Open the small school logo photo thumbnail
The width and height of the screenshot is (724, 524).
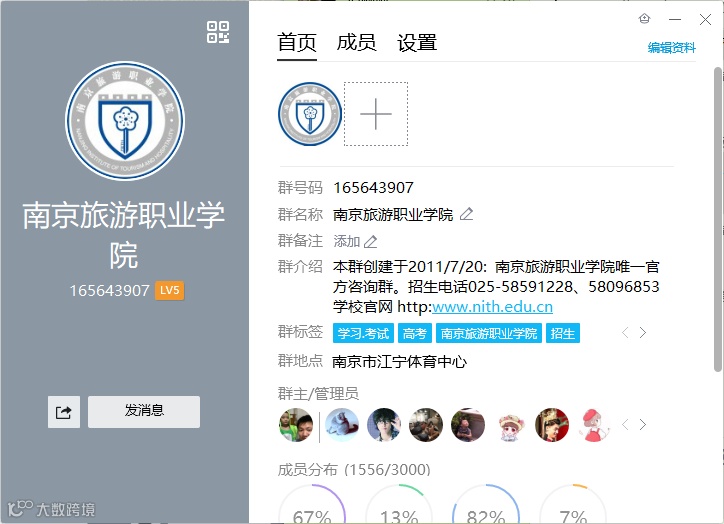click(310, 114)
